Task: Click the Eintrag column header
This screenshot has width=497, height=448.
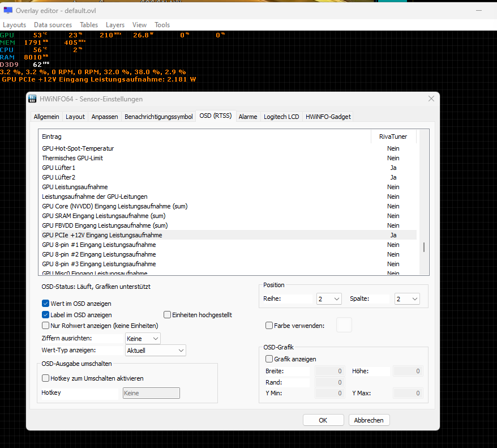Action: coord(205,136)
